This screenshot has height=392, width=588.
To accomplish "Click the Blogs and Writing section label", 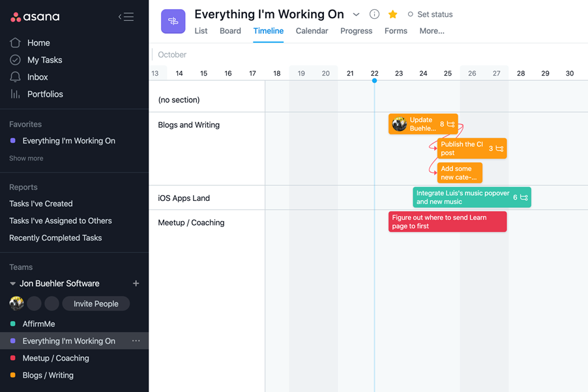I will click(x=188, y=125).
